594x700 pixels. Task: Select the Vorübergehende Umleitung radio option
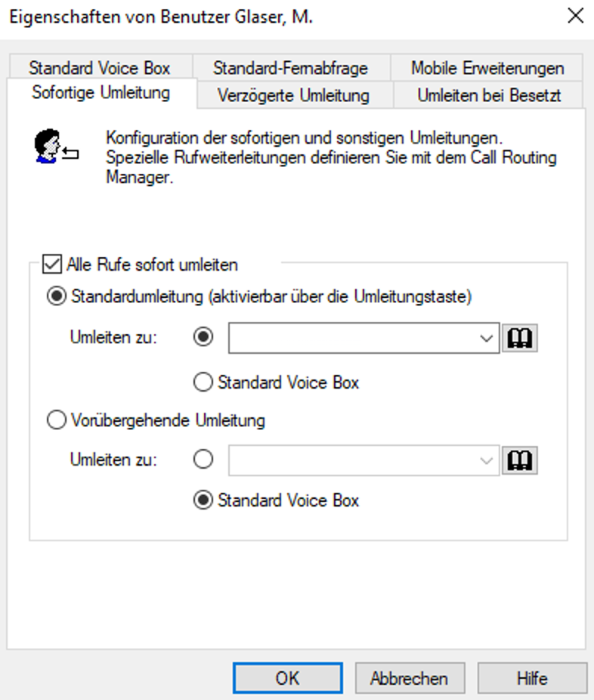pos(57,420)
